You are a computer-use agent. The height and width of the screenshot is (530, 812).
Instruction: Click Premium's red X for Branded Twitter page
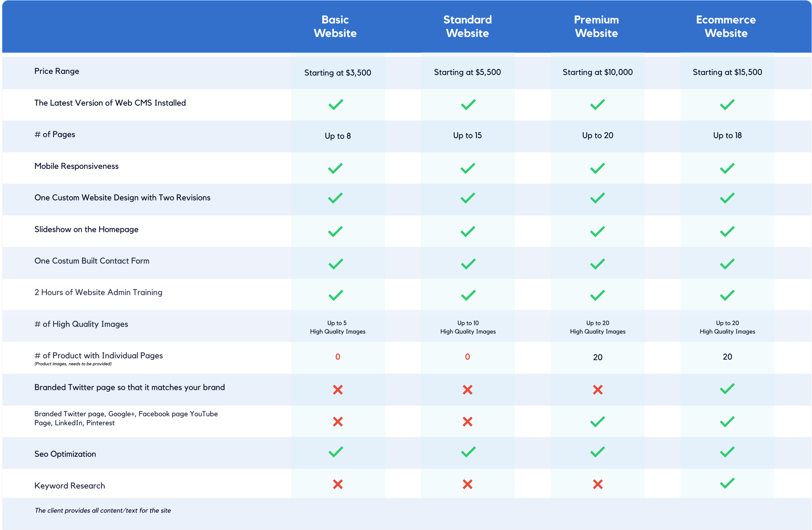tap(598, 390)
